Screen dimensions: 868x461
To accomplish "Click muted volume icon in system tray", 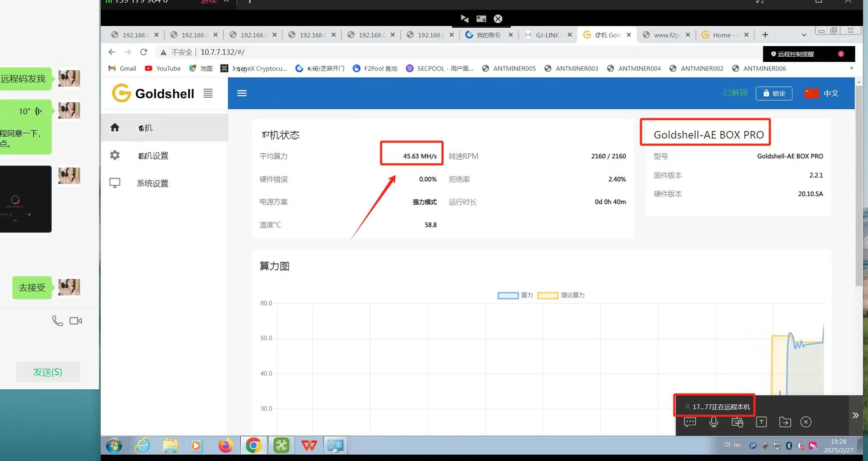I will pos(801,446).
